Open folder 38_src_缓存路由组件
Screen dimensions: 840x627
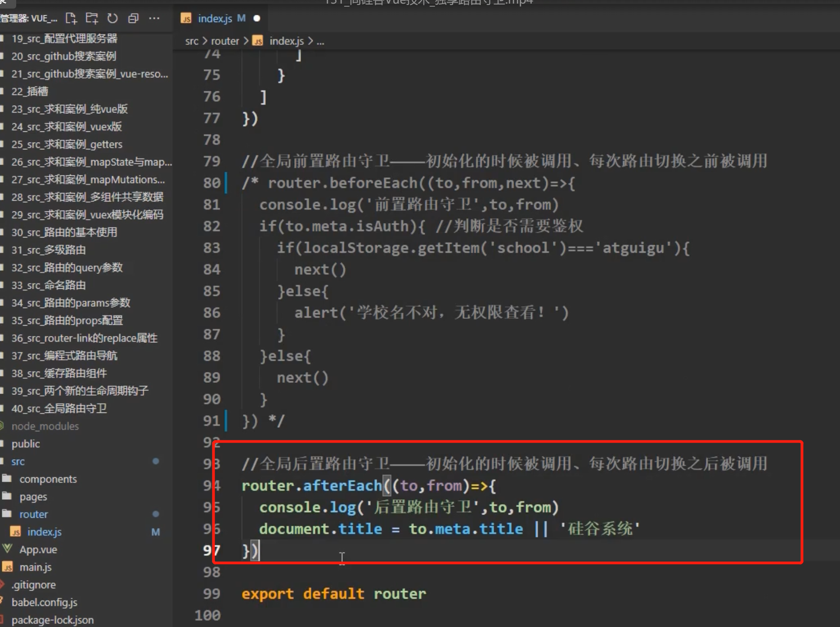coord(59,373)
